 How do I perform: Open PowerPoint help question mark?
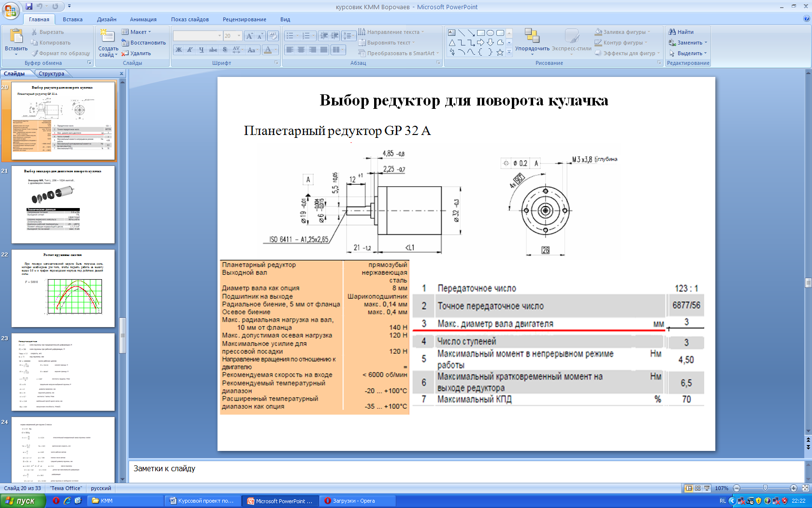(x=806, y=19)
